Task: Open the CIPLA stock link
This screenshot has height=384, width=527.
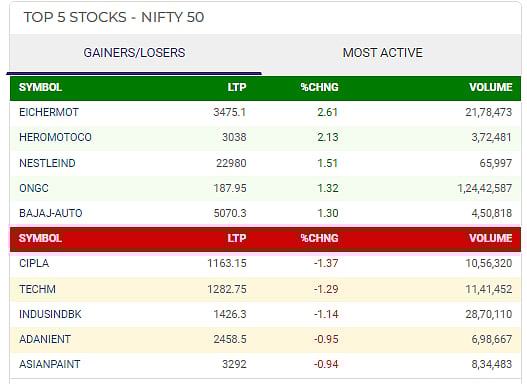Action: click(x=34, y=263)
